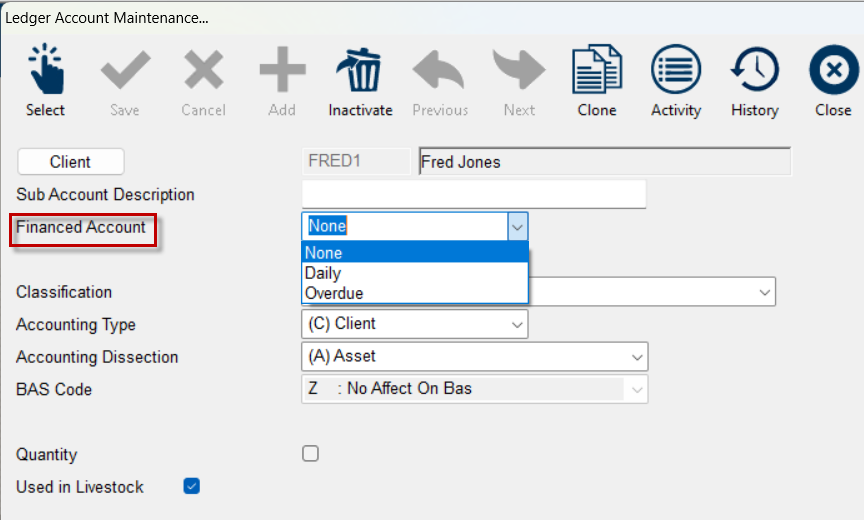864x520 pixels.
Task: Collapse the Financed Account dropdown arrow
Action: click(x=517, y=226)
